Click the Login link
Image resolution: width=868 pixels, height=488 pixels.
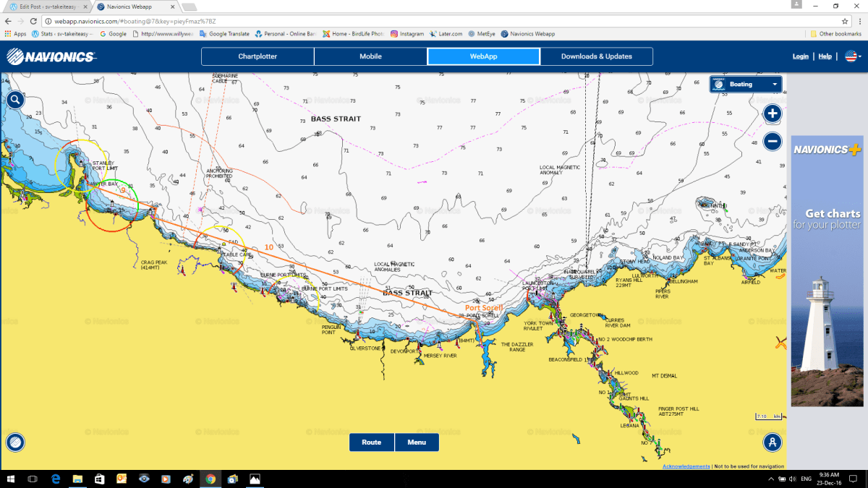(800, 56)
